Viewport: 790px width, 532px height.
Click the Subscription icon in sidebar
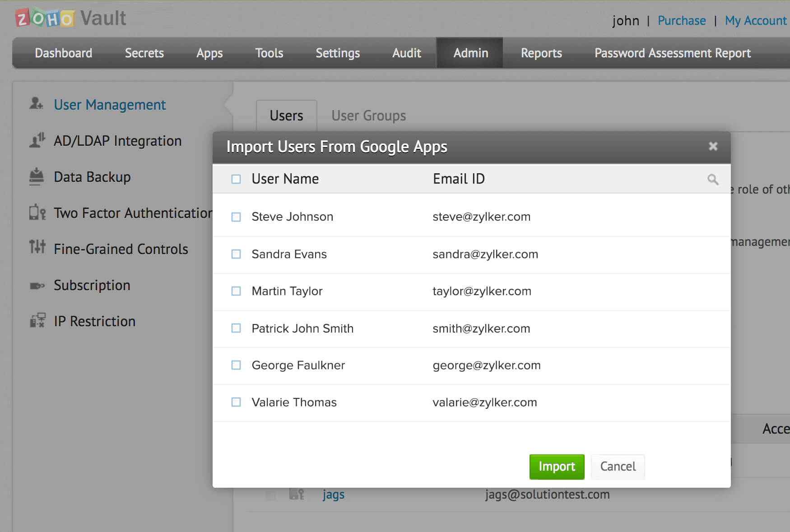pos(37,286)
